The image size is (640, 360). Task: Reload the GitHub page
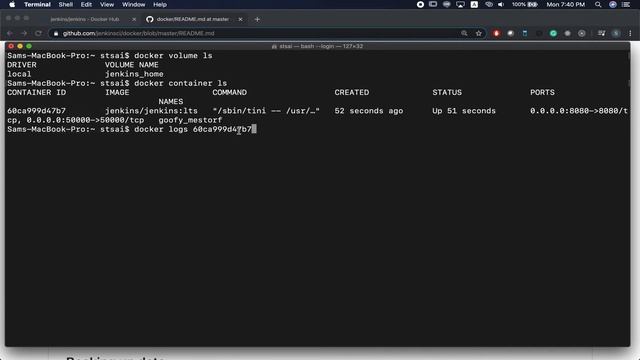[x=38, y=33]
